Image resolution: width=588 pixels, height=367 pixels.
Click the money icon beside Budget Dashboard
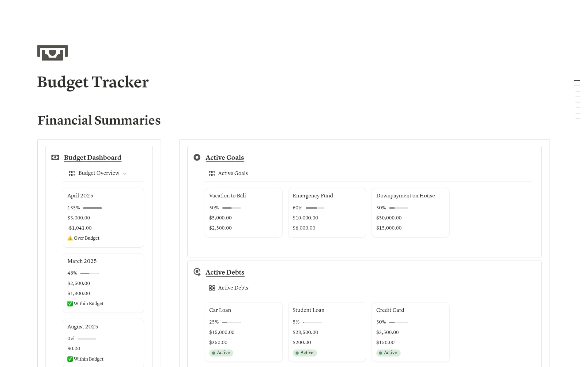coord(55,157)
